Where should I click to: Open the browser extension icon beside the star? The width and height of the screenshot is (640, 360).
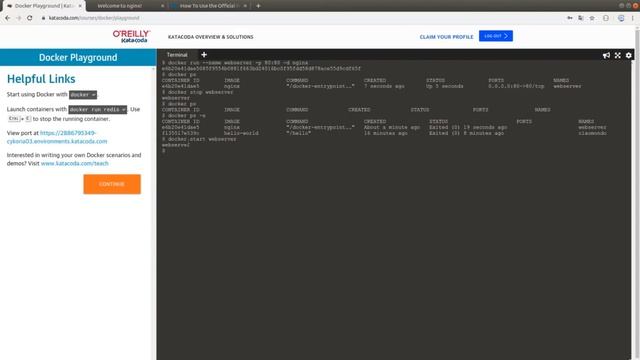pos(606,18)
